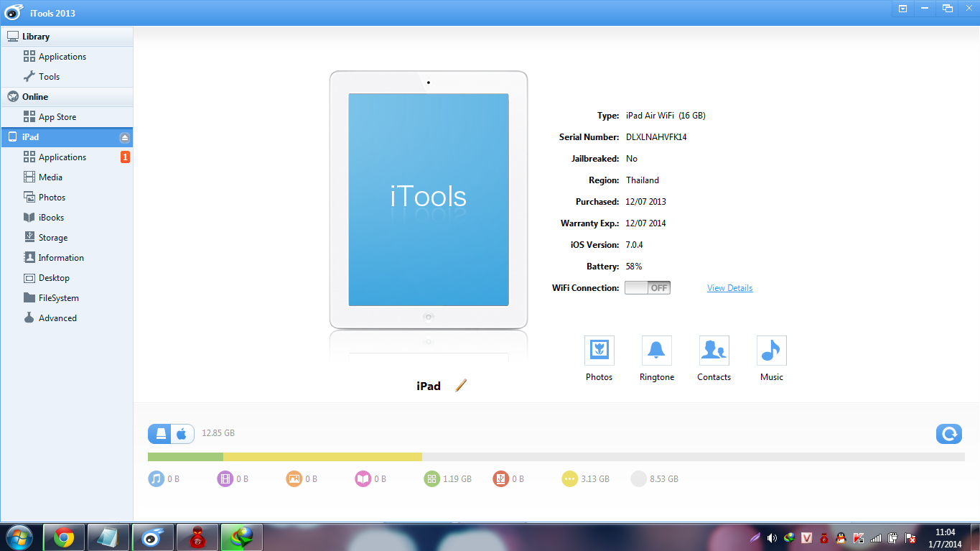The height and width of the screenshot is (551, 980).
Task: Click the music storage category icon
Action: click(x=156, y=478)
